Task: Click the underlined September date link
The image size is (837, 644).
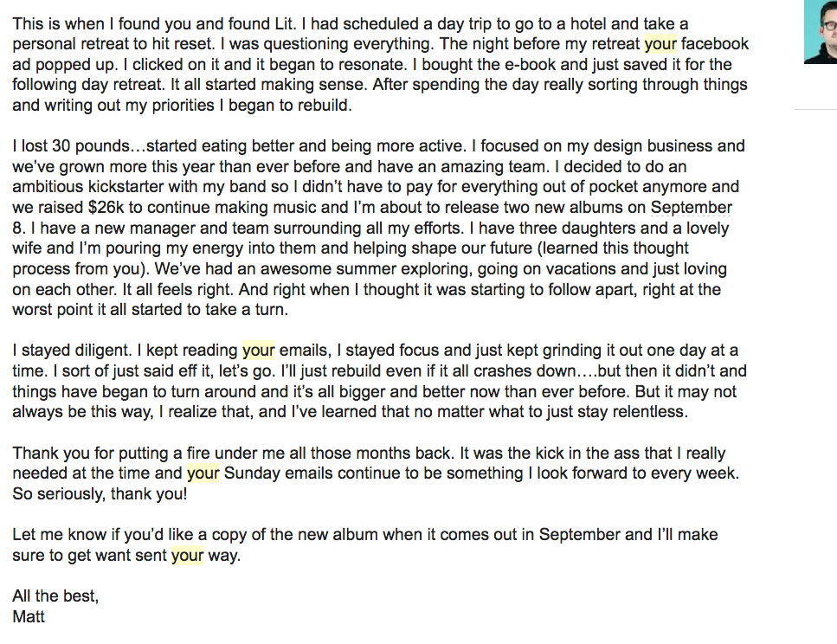Action: (692, 207)
